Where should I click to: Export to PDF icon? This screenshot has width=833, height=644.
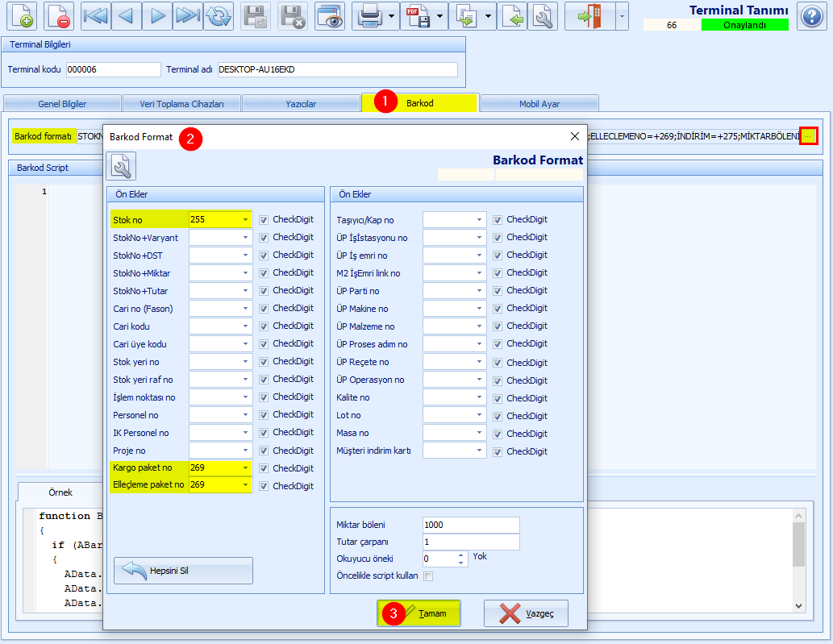coord(418,16)
